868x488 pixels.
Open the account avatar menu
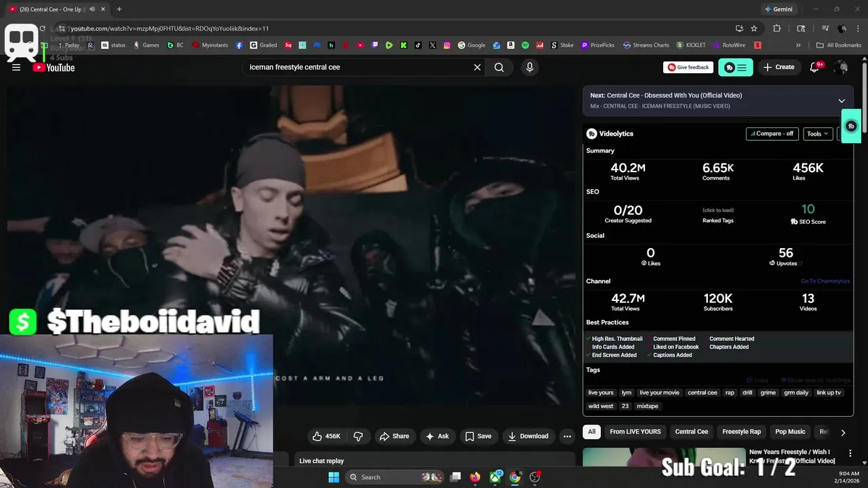coord(842,67)
